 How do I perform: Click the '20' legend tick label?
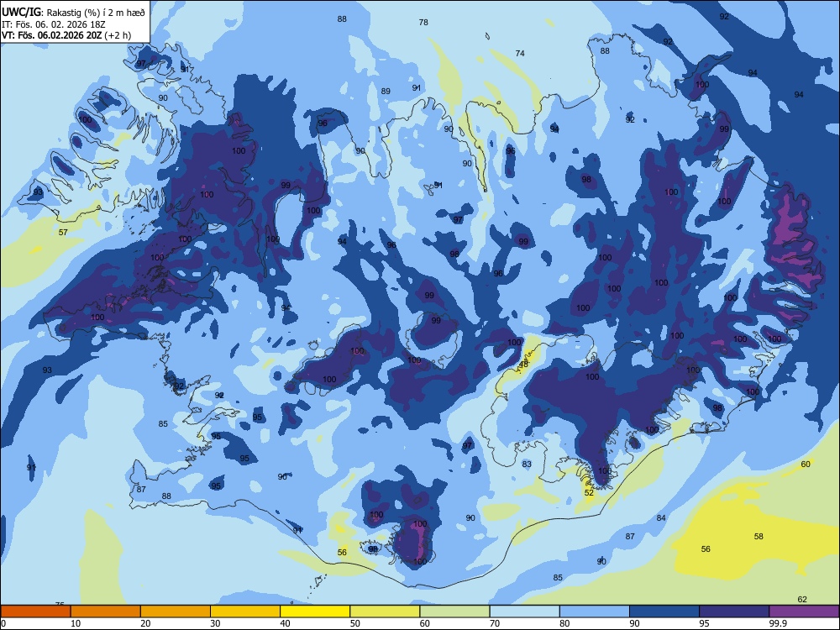point(145,623)
